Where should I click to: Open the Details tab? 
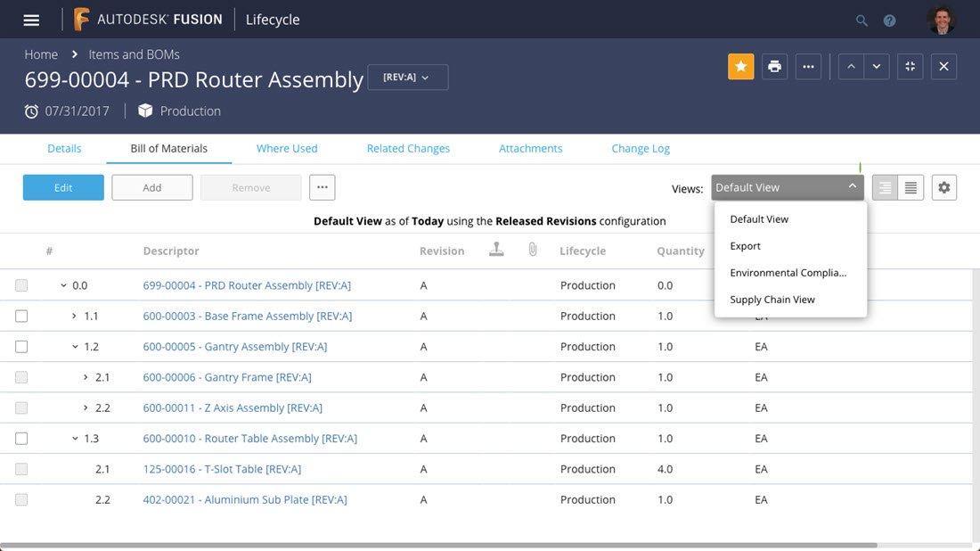click(64, 148)
